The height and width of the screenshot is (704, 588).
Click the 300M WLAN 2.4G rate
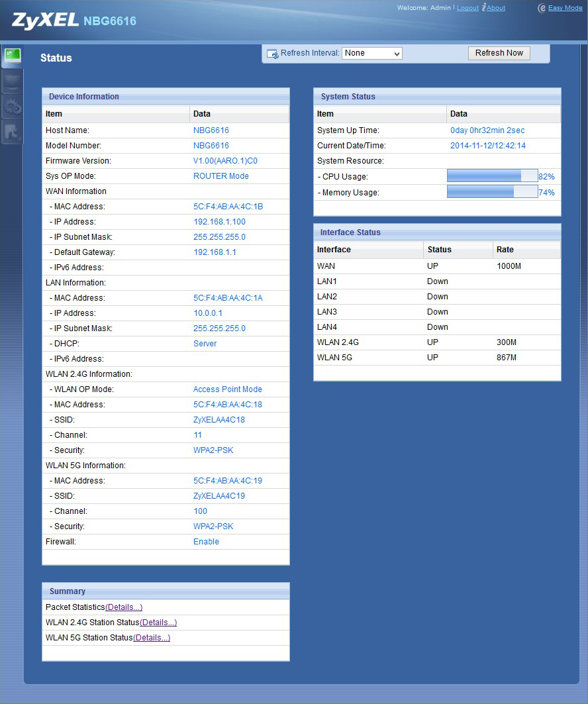507,342
